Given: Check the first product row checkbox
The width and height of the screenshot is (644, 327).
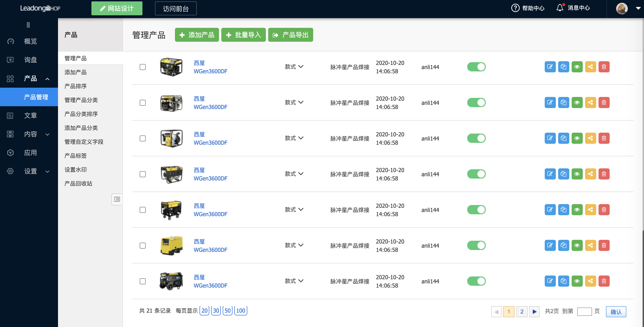Looking at the screenshot, I should [x=142, y=67].
